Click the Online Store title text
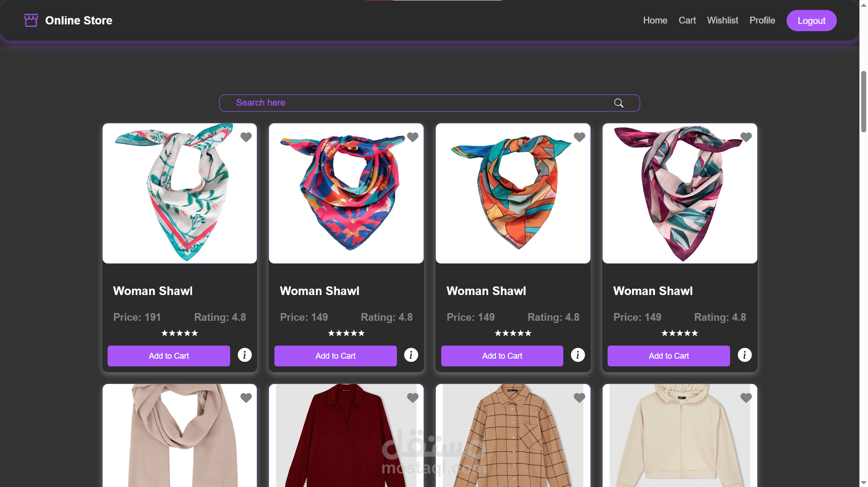The height and width of the screenshot is (487, 868). [x=79, y=20]
